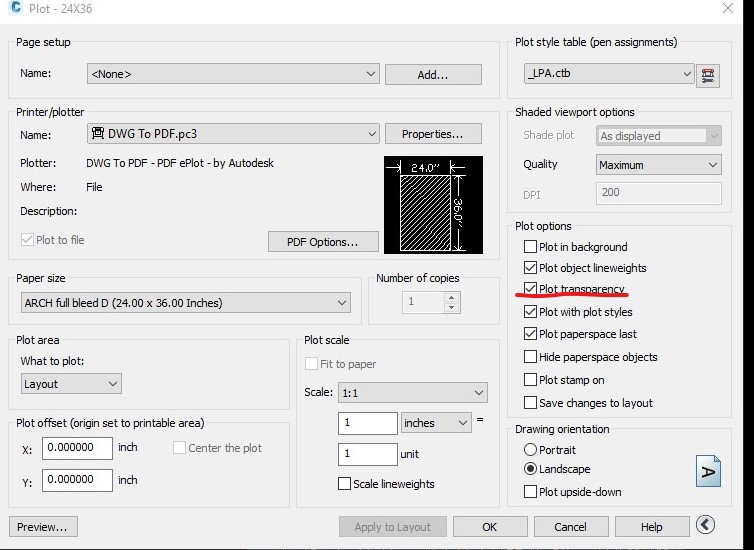Click the landscape orientation page icon
The image size is (754, 550).
(708, 472)
